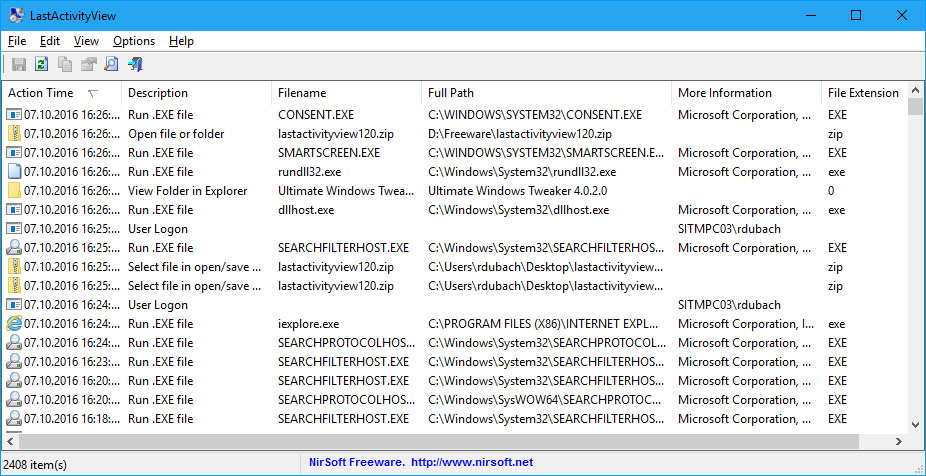Click the C:\Windows\SysWOW64\SEARCHPROTOC... path cell
Image resolution: width=926 pixels, height=476 pixels.
(544, 400)
